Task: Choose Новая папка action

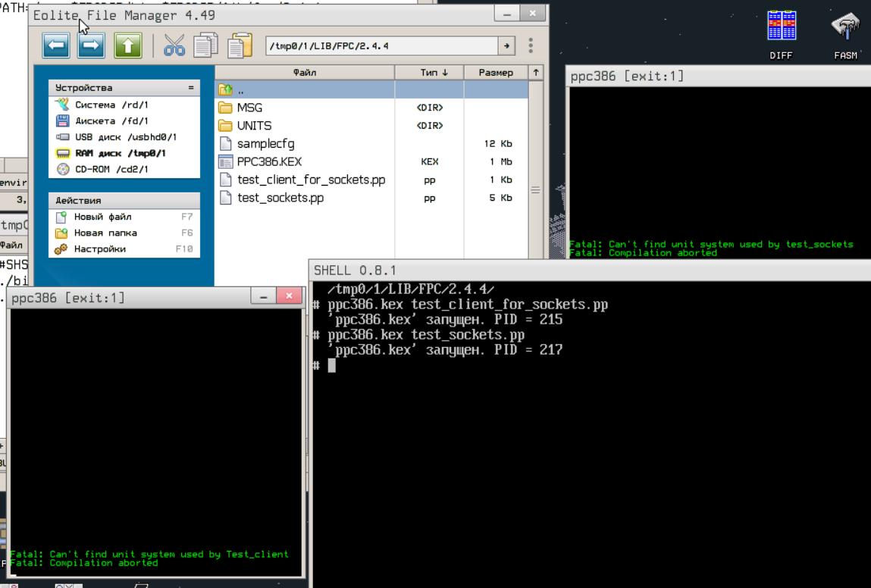Action: tap(105, 233)
